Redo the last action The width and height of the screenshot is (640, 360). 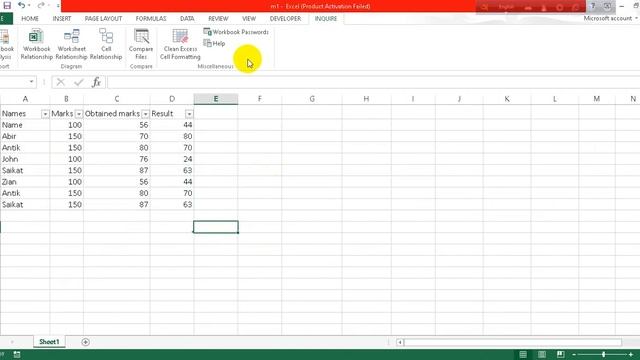40,6
